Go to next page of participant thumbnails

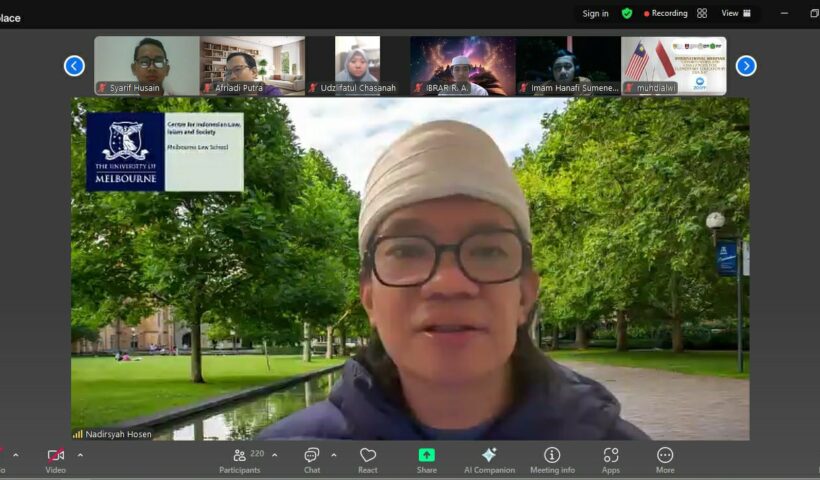coord(746,66)
